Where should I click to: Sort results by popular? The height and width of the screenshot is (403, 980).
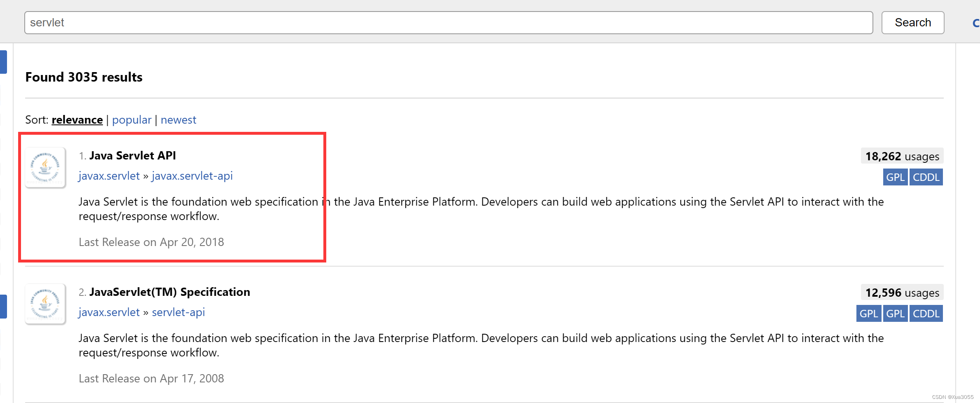click(x=131, y=120)
